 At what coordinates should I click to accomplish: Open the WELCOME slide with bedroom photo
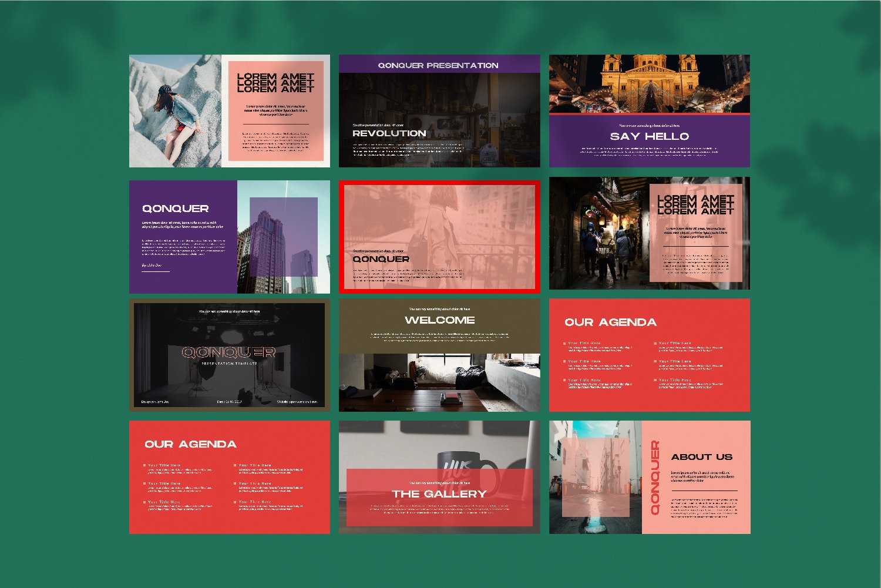439,355
